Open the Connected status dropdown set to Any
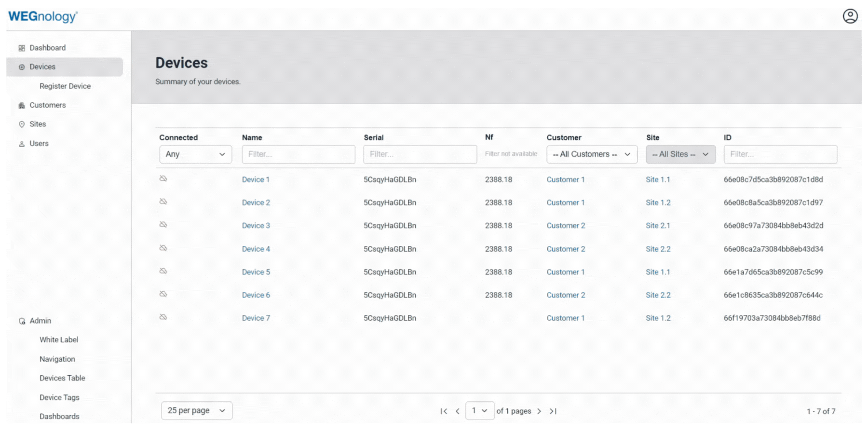 point(195,154)
